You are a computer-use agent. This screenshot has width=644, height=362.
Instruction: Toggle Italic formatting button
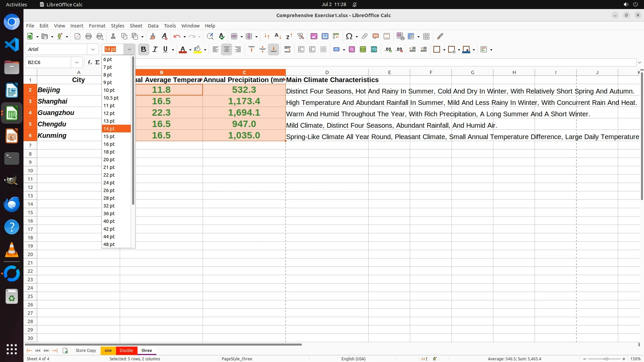point(155,50)
